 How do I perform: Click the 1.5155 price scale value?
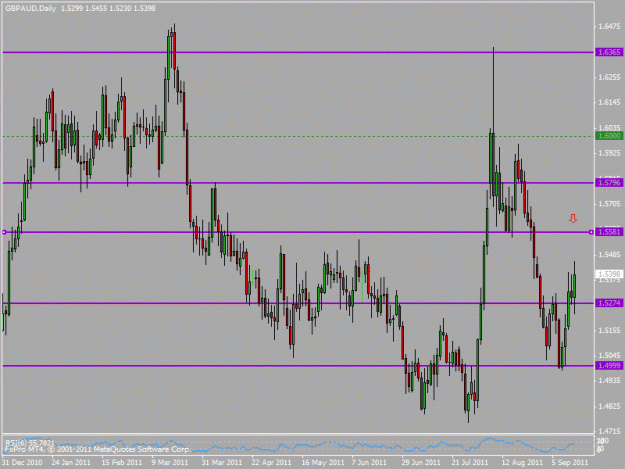609,330
